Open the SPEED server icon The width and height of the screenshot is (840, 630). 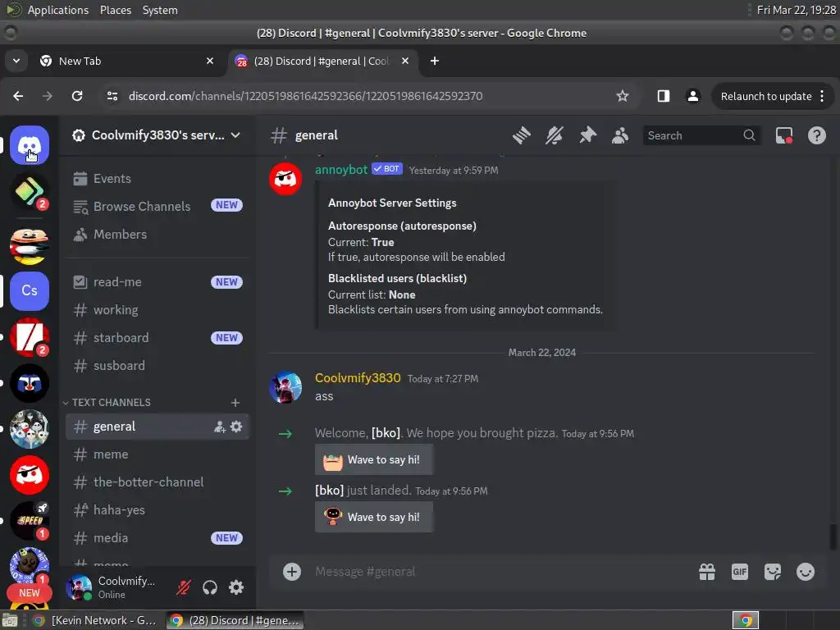point(30,521)
